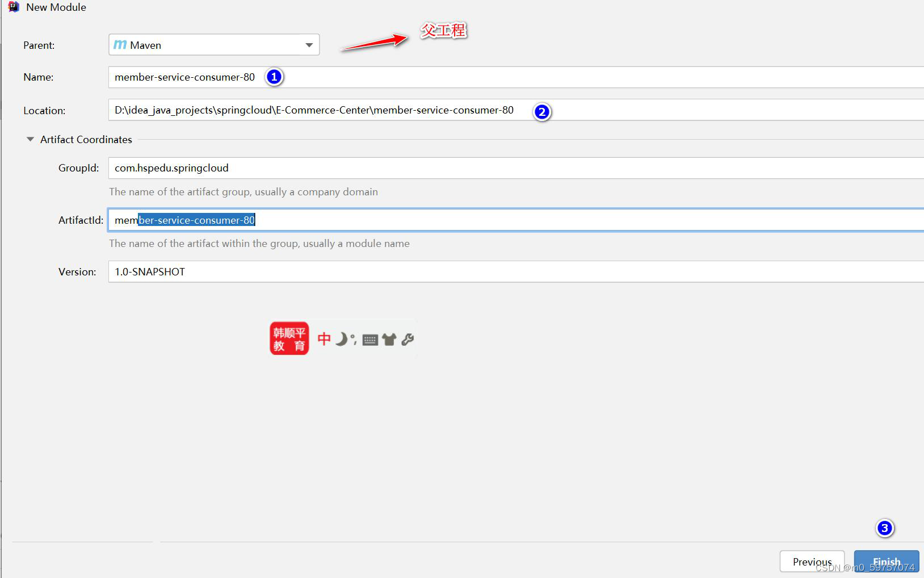Click the red 韩顺平教育 logo icon

289,339
